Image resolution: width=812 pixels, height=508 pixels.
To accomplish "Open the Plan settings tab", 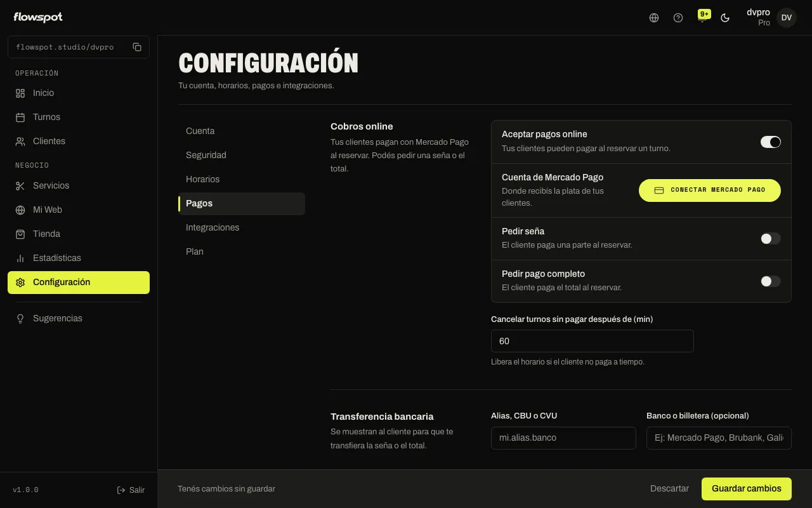I will tap(242, 251).
